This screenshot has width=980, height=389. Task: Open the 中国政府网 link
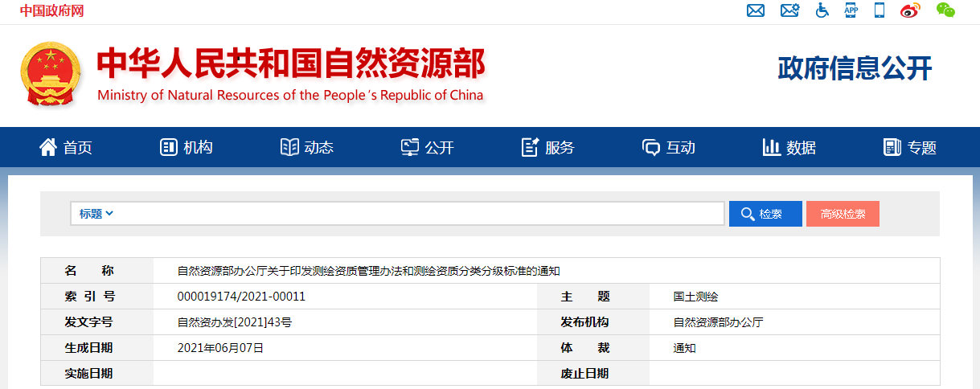[51, 10]
